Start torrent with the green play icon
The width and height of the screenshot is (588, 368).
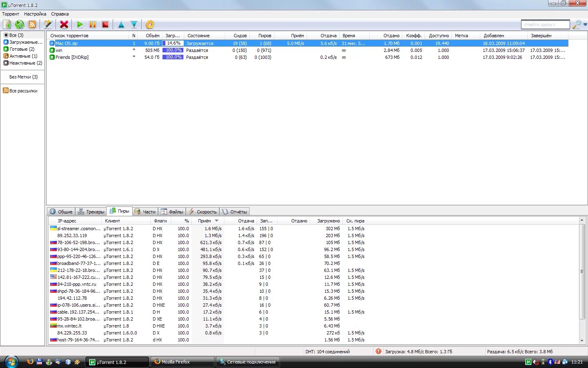tap(80, 25)
